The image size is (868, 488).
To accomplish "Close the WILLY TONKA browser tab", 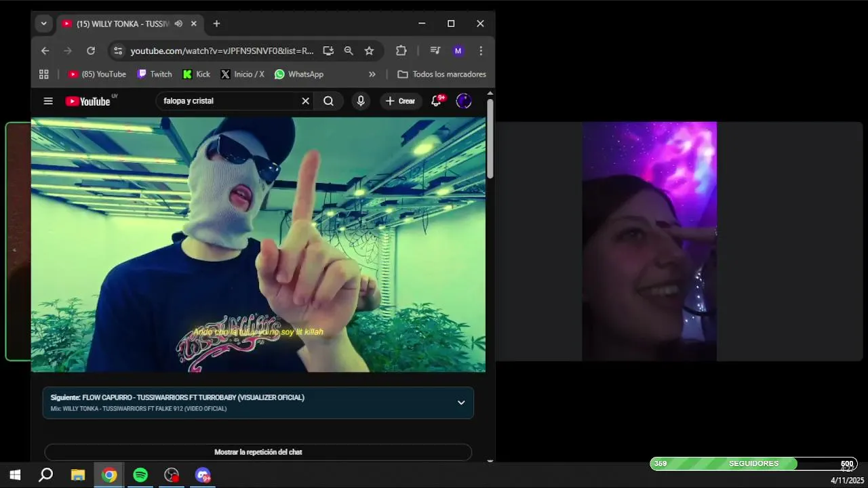I will (193, 24).
